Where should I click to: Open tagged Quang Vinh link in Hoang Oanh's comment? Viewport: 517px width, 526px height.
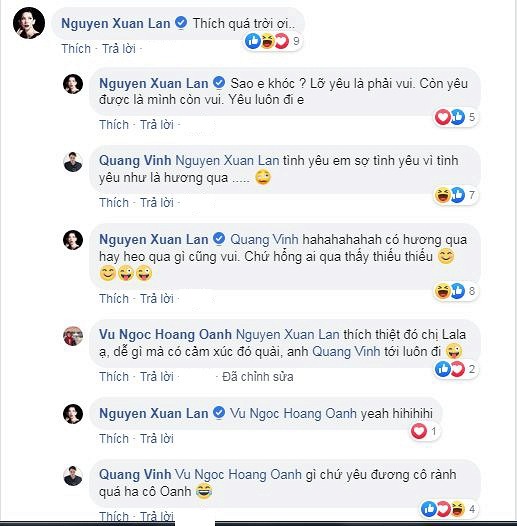click(x=346, y=352)
